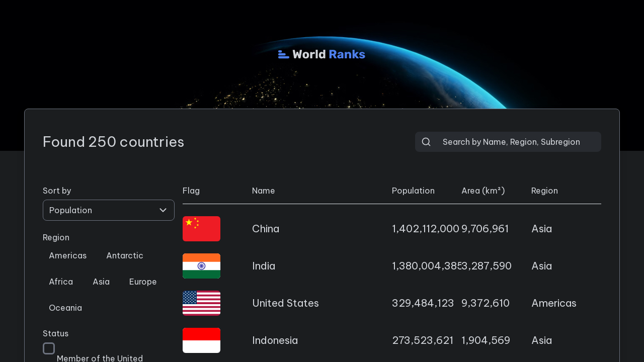644x362 pixels.
Task: Click the search magnifier icon
Action: (426, 142)
